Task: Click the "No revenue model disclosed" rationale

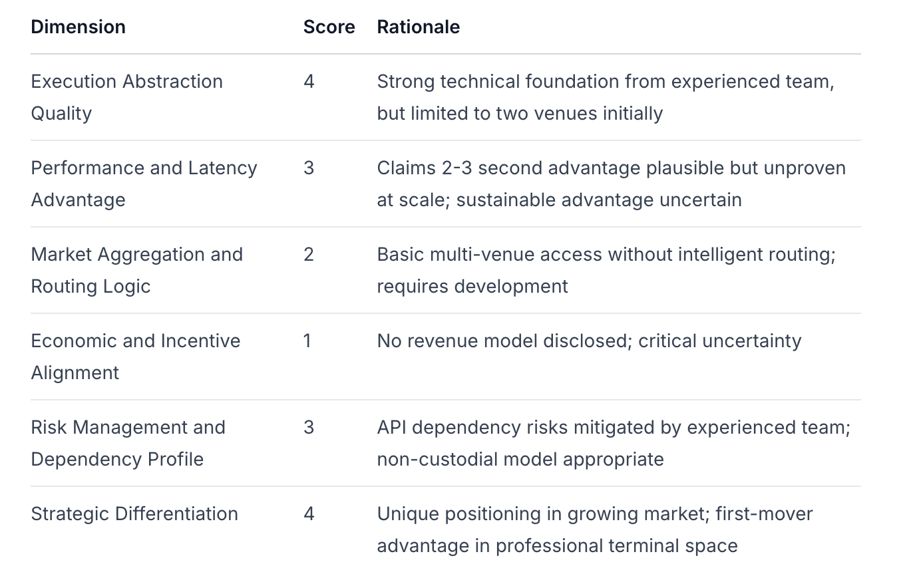Action: 589,341
